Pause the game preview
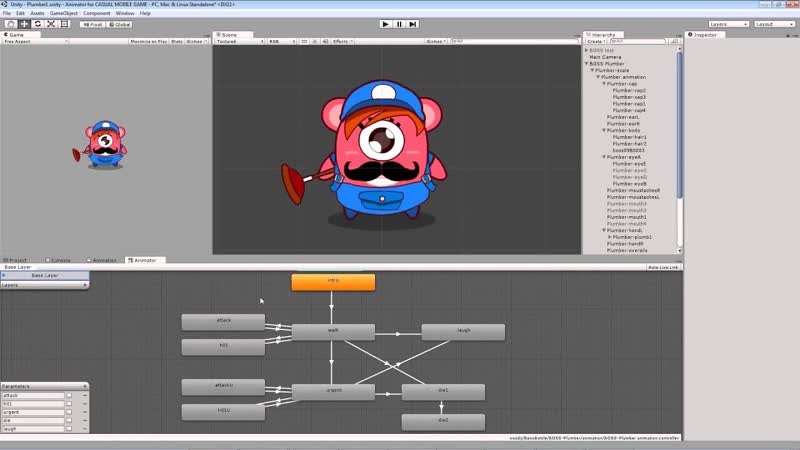Image resolution: width=800 pixels, height=450 pixels. tap(399, 24)
